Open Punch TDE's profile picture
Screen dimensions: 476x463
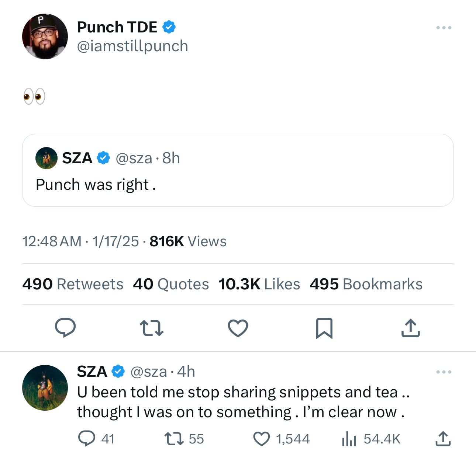tap(45, 36)
